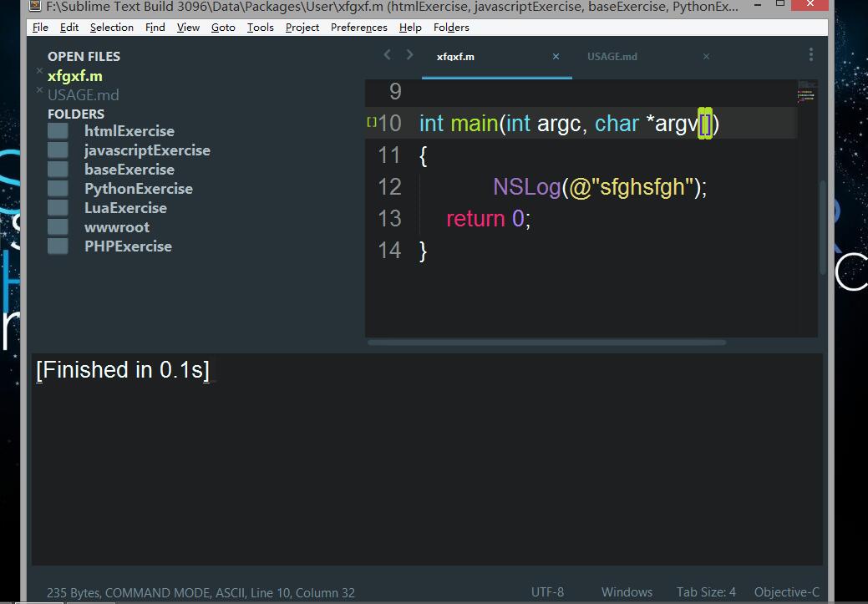Expand the htmlExercise folder

point(58,131)
